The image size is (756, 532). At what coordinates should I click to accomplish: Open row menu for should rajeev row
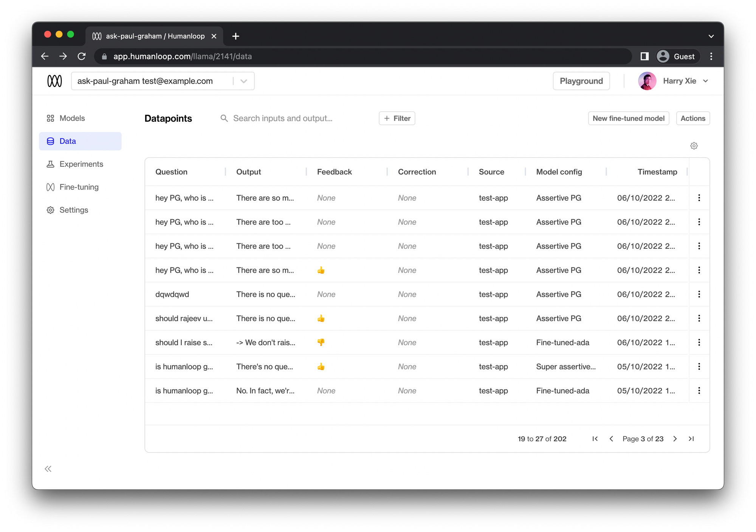(x=699, y=318)
